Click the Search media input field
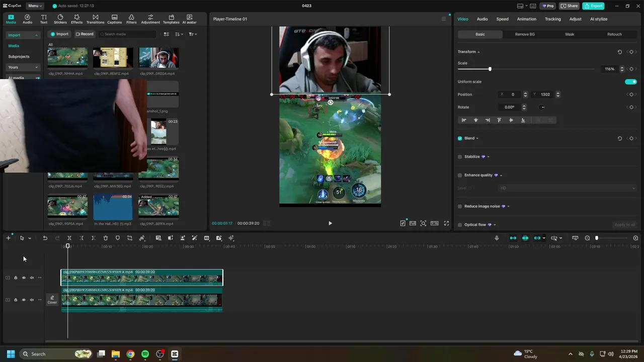644x362 pixels. (127, 34)
